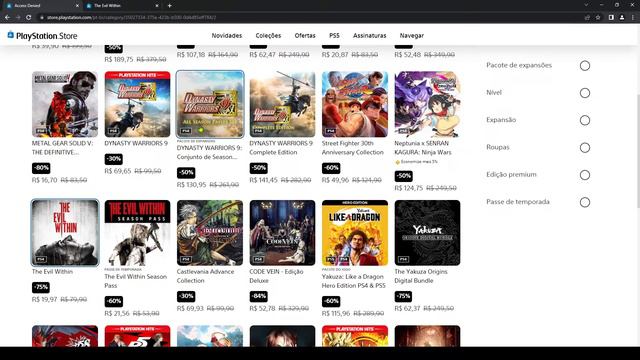This screenshot has height=360, width=640.
Task: Click the R$ 115,96 price
Action: coord(336,313)
